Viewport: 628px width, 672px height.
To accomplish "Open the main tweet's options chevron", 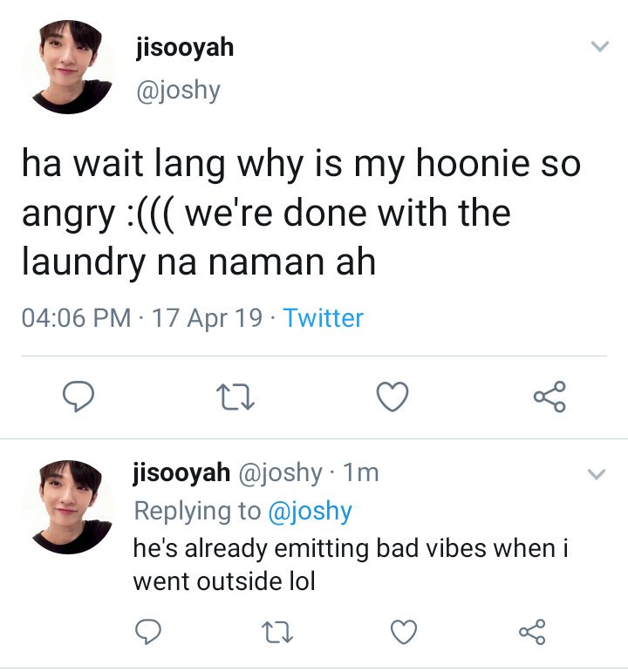I will coord(600,46).
